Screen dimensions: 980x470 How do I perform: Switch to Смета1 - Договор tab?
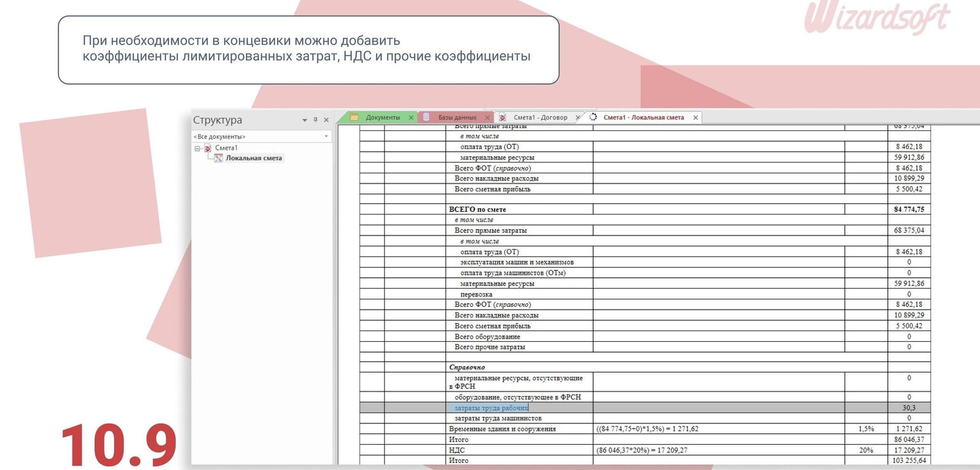(x=540, y=117)
